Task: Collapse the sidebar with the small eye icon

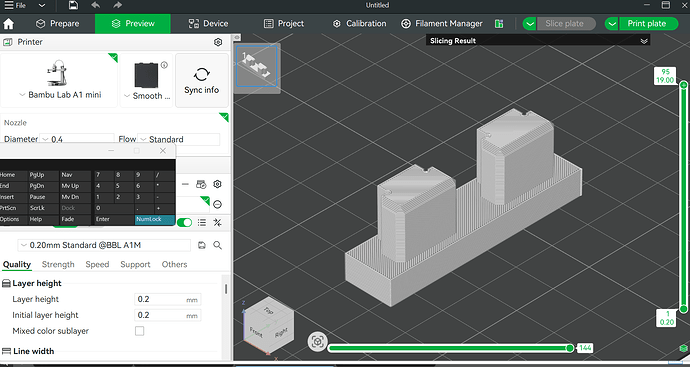Action: click(237, 37)
